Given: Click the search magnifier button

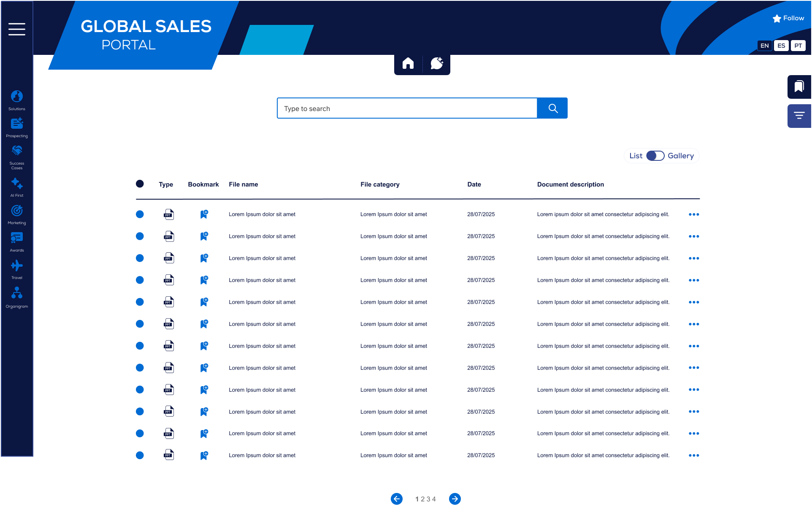Looking at the screenshot, I should pyautogui.click(x=552, y=108).
